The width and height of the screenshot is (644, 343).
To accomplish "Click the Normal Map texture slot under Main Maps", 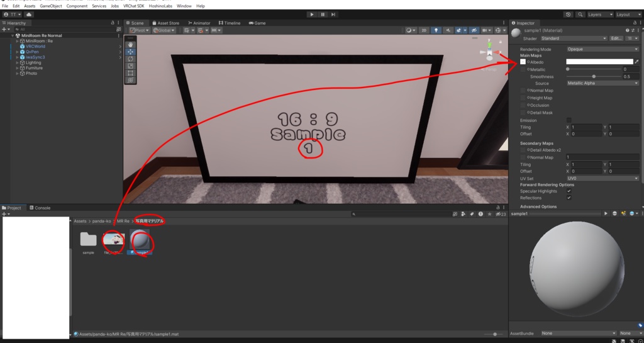I will pos(523,91).
